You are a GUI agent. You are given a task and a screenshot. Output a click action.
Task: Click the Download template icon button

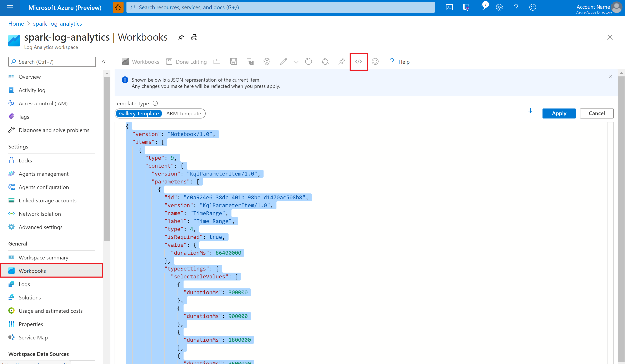pyautogui.click(x=530, y=113)
